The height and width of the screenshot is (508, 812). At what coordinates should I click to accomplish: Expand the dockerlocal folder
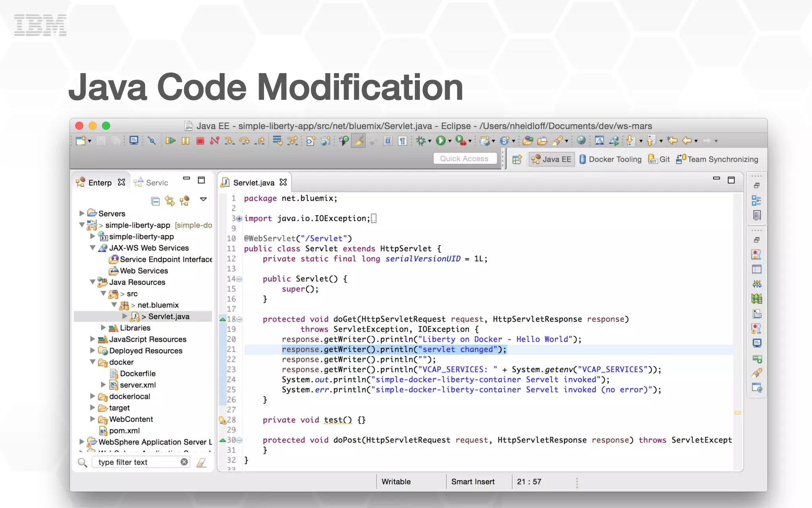coord(92,396)
